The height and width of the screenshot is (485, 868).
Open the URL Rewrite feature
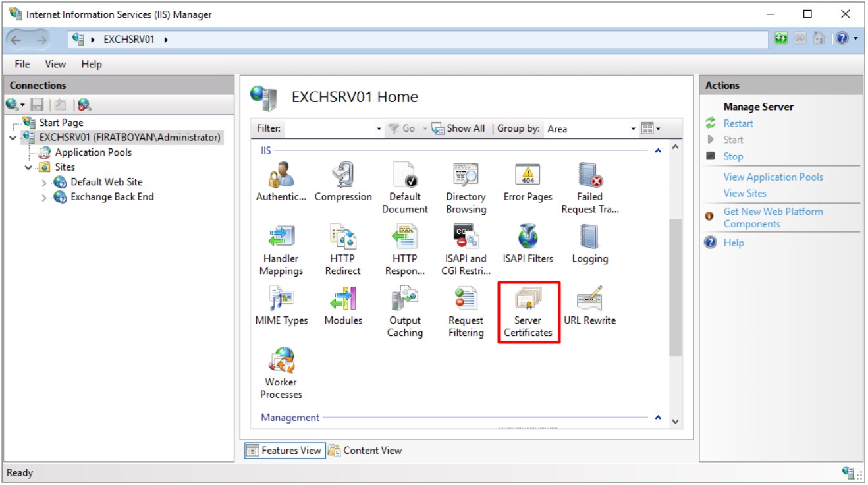click(x=589, y=307)
